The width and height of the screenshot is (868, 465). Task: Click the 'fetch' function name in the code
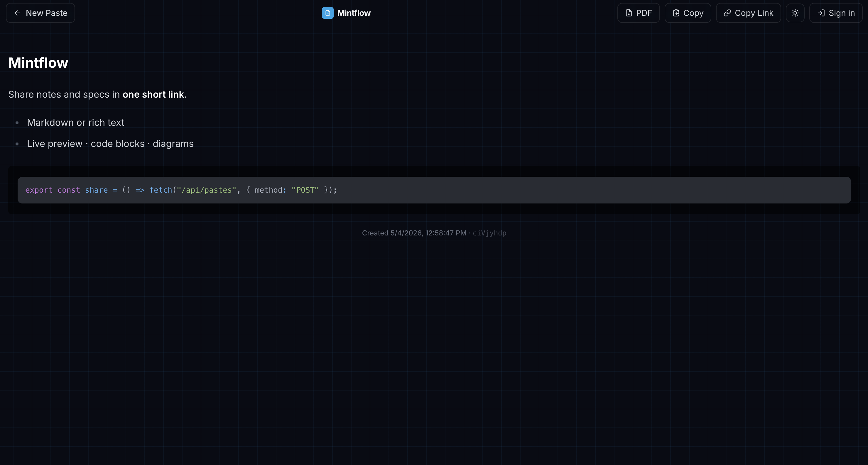click(x=161, y=190)
